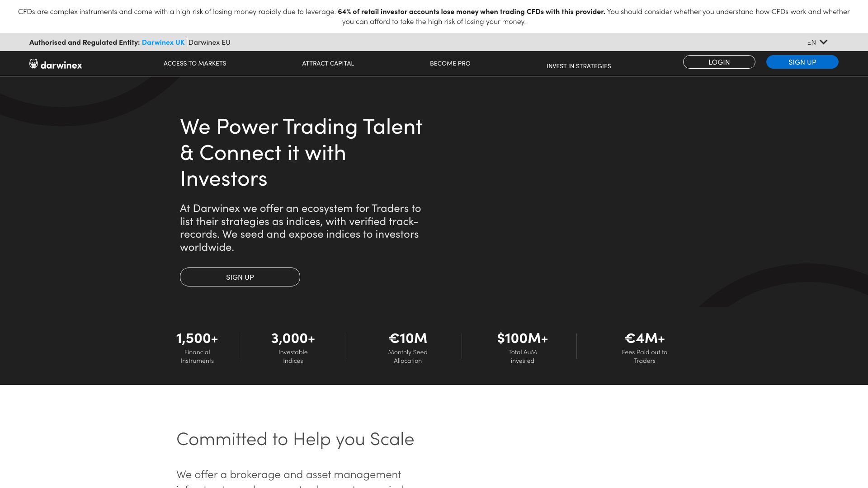Open Invest in Strategies menu

(x=578, y=66)
